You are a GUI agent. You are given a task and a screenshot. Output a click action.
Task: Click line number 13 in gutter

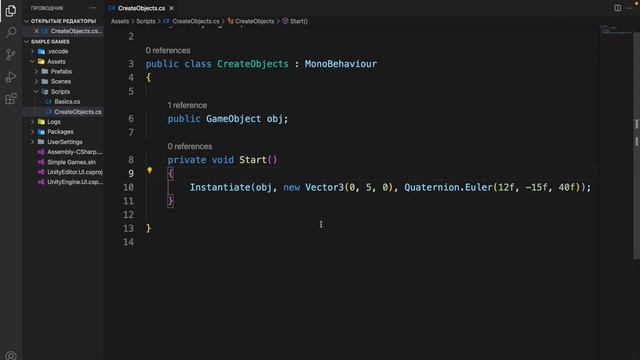coord(129,229)
